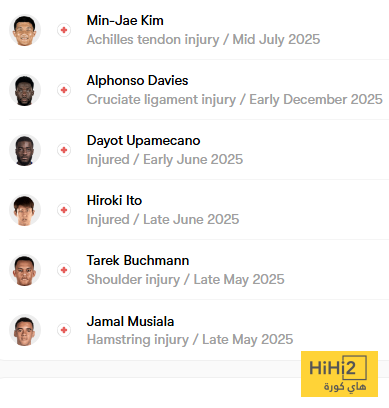The width and height of the screenshot is (389, 408).
Task: Click Jamal Musiala's red injury cross icon
Action: (x=64, y=330)
